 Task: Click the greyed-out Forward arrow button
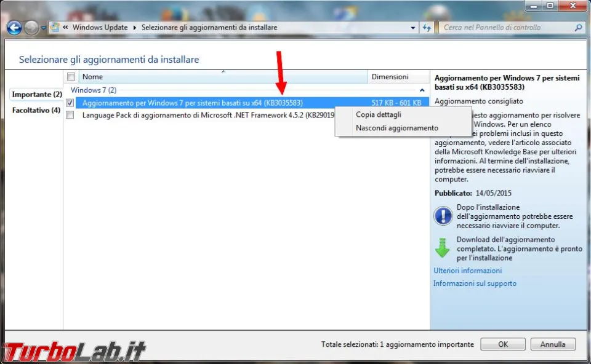pyautogui.click(x=31, y=28)
